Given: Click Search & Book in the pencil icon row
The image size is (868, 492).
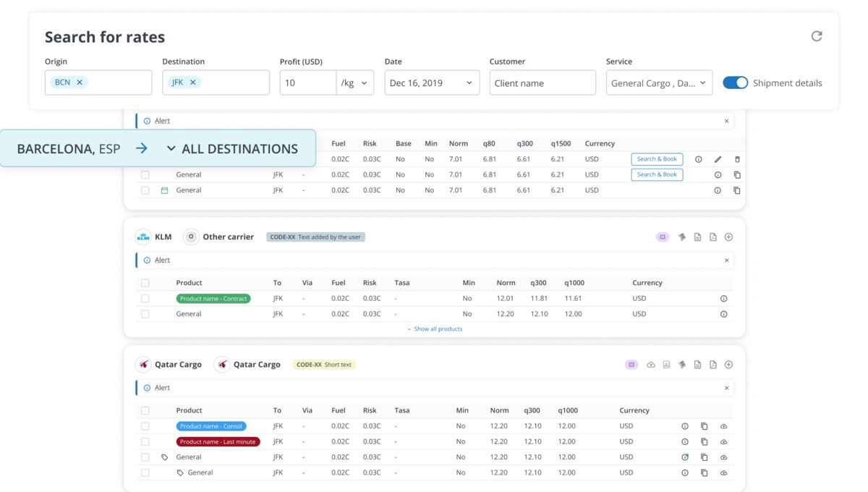Looking at the screenshot, I should click(657, 159).
